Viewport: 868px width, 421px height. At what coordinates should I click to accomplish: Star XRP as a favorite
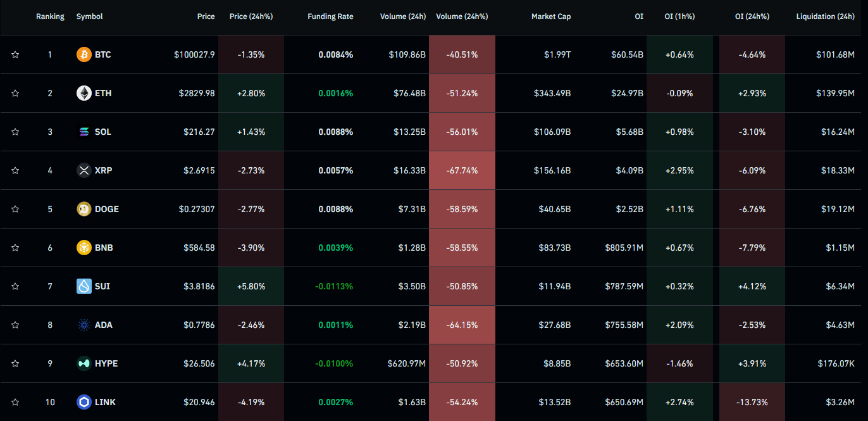pos(15,171)
